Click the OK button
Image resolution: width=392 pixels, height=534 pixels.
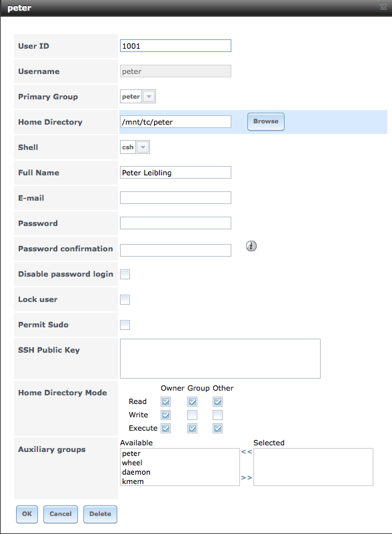tap(27, 514)
